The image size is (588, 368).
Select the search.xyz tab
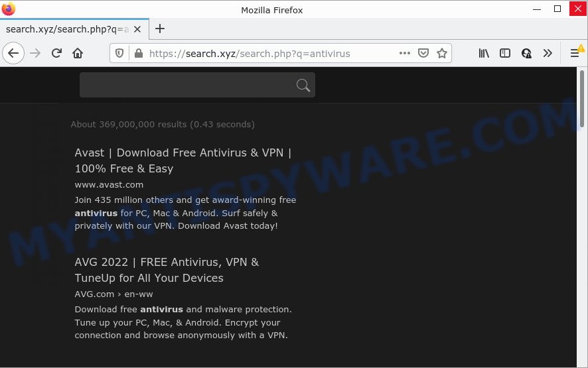click(x=74, y=29)
